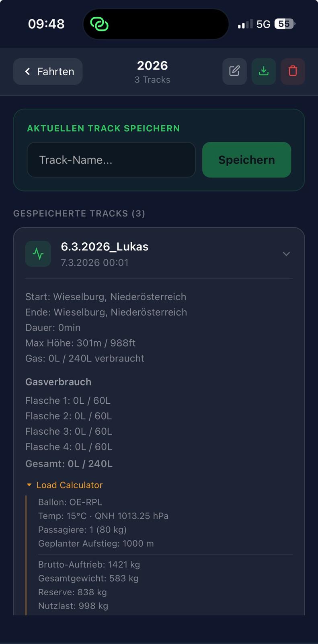Viewport: 318px width, 644px height.
Task: Collapse the Load Calculator section
Action: (29, 485)
